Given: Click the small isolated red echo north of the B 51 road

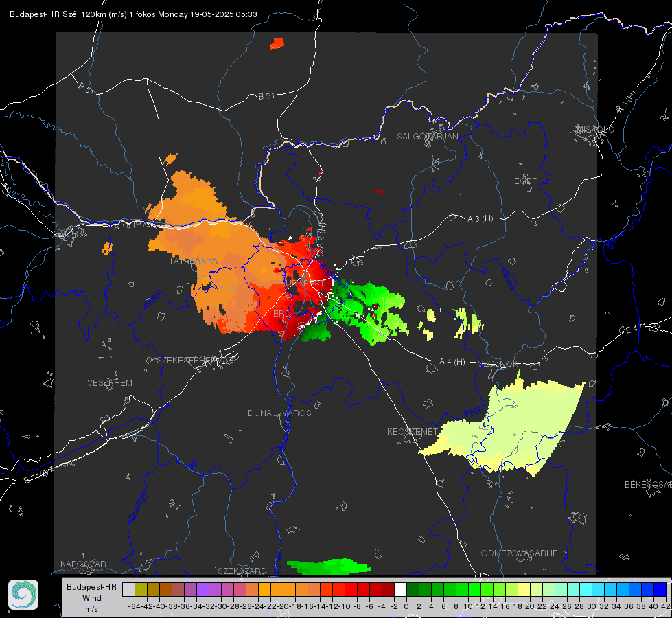Looking at the screenshot, I should click(x=277, y=43).
